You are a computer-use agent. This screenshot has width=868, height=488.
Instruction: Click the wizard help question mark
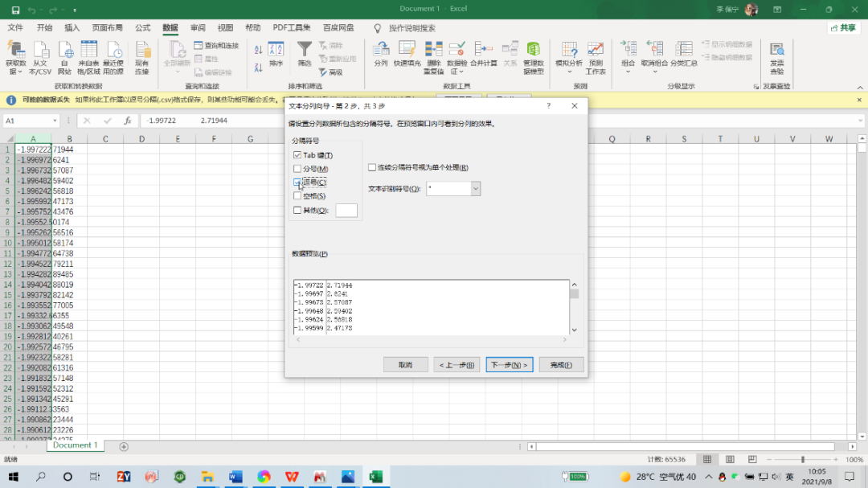tap(549, 106)
